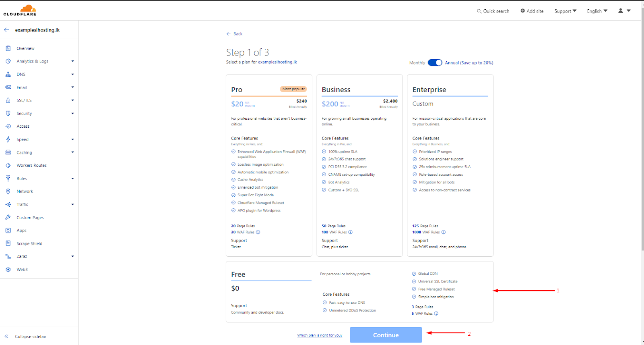This screenshot has width=644, height=345.
Task: Click the Quick search magnifier icon
Action: click(479, 11)
